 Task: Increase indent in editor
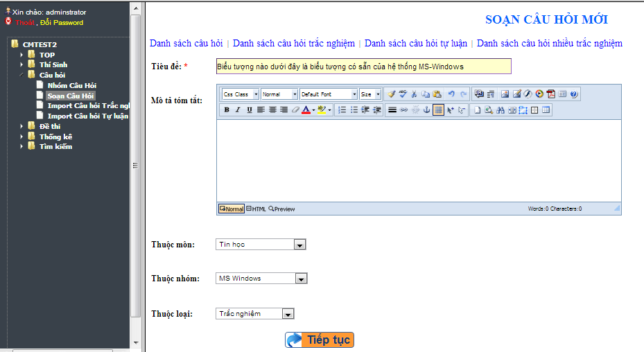[365, 109]
